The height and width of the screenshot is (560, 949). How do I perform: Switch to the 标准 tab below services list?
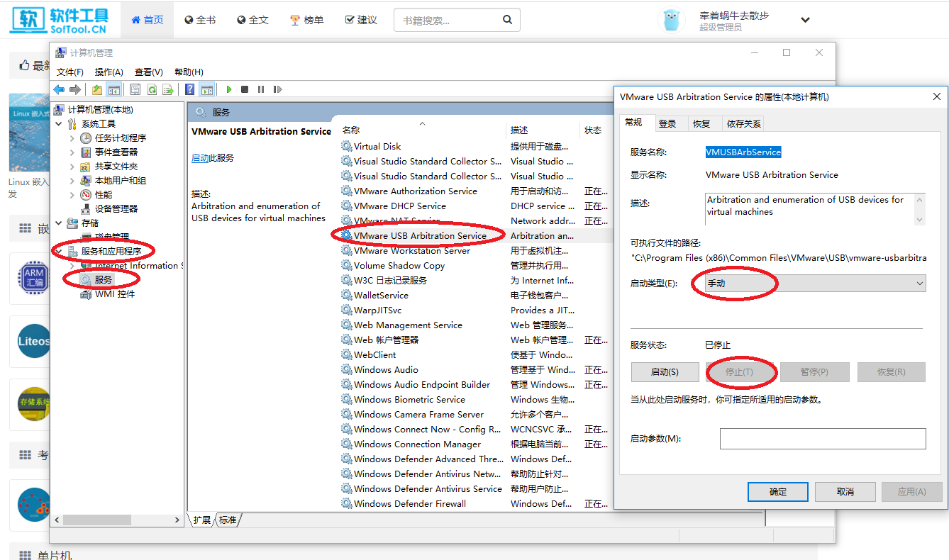coord(228,520)
